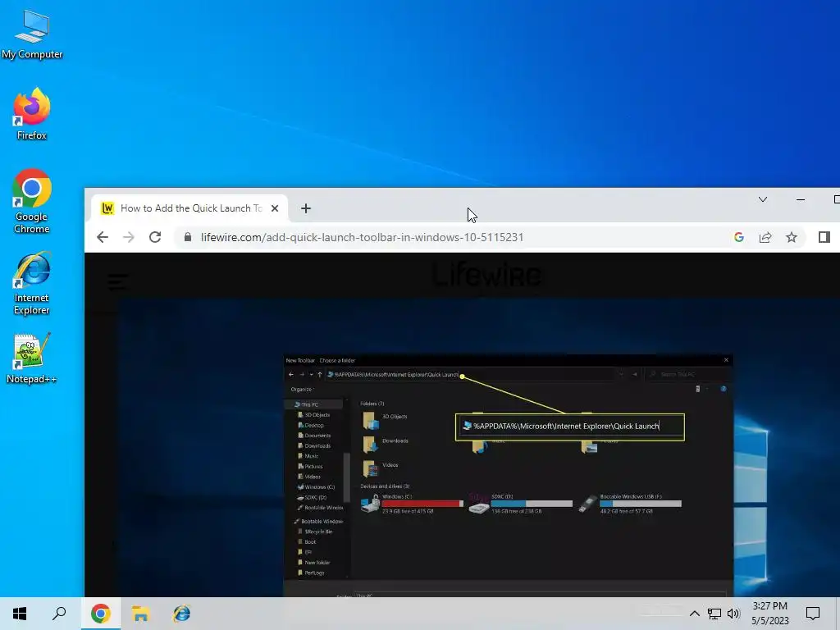
Task: Open My Computer desktop icon
Action: click(32, 34)
